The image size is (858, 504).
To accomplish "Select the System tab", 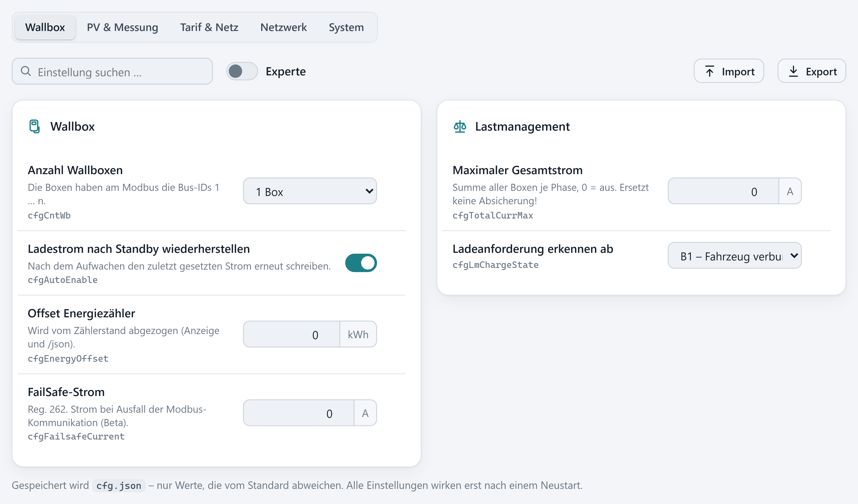I will 346,27.
